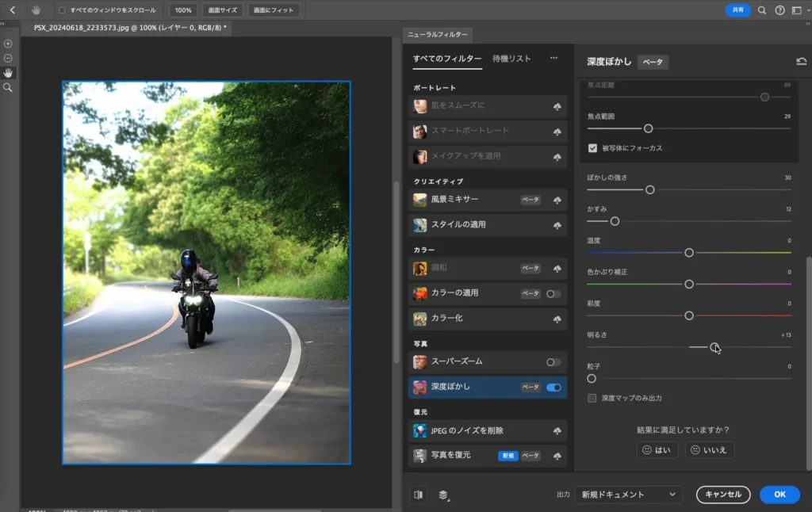Click the ぼかしの強さ slider handle
Screen dimensions: 812x512
(x=649, y=189)
